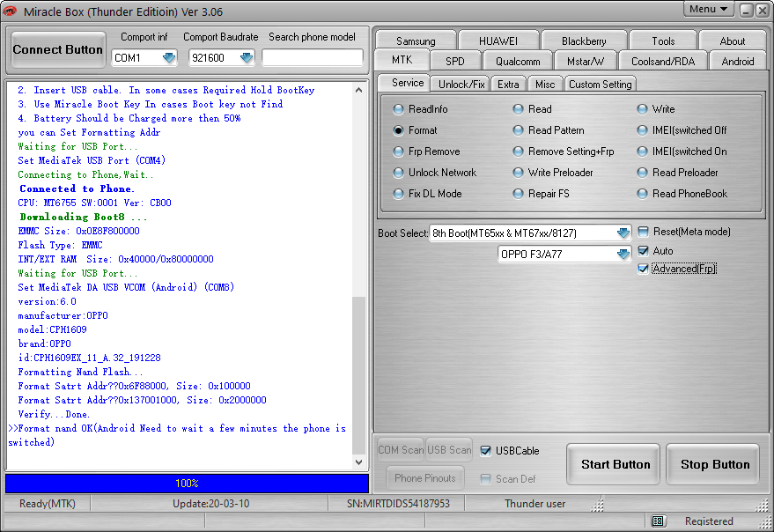
Task: Click the Ready(MTK) status bar entry
Action: [48, 503]
